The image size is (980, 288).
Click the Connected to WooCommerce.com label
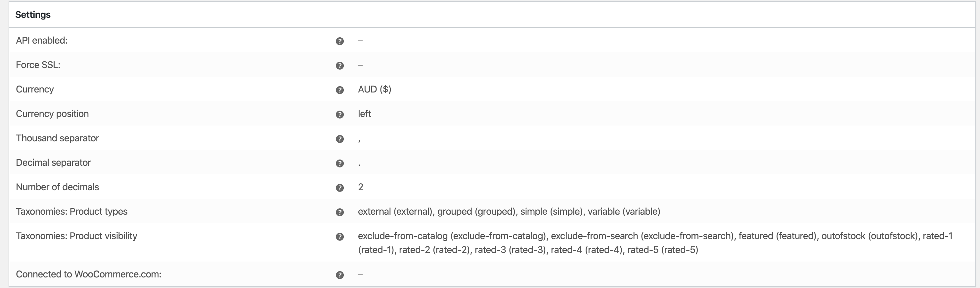pos(89,274)
